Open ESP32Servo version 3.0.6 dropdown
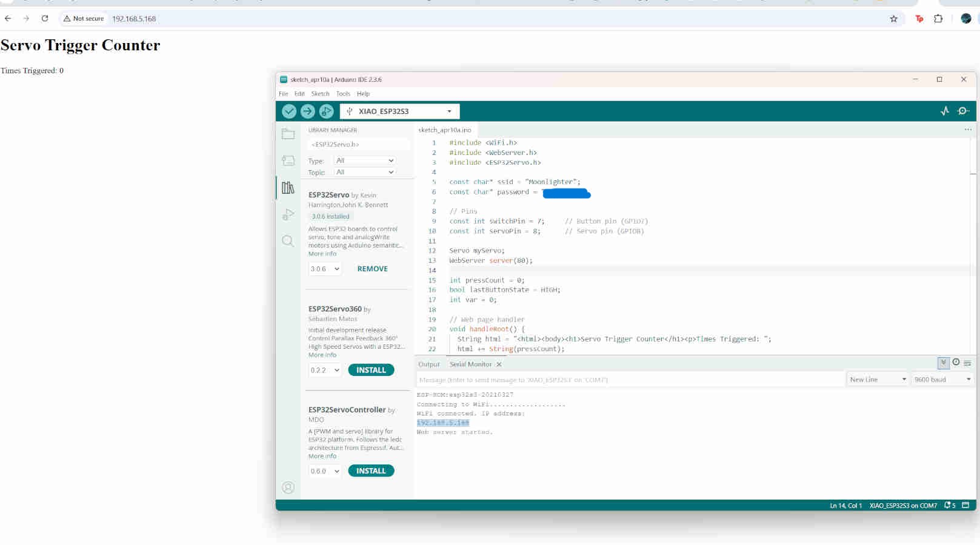 325,269
